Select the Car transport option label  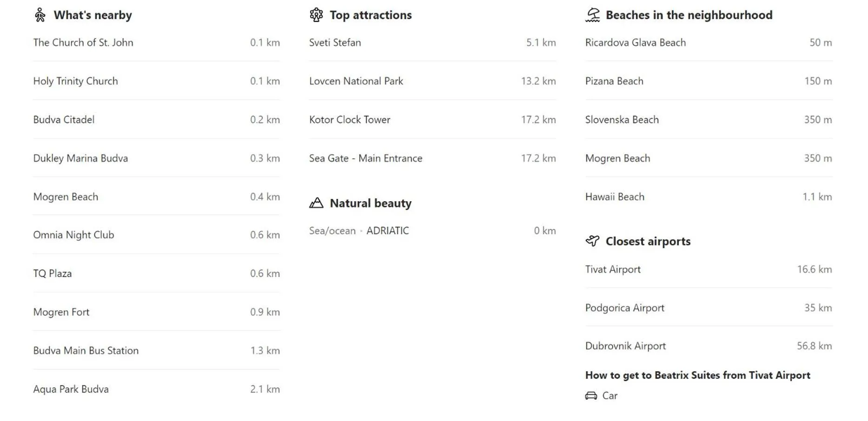click(x=610, y=396)
